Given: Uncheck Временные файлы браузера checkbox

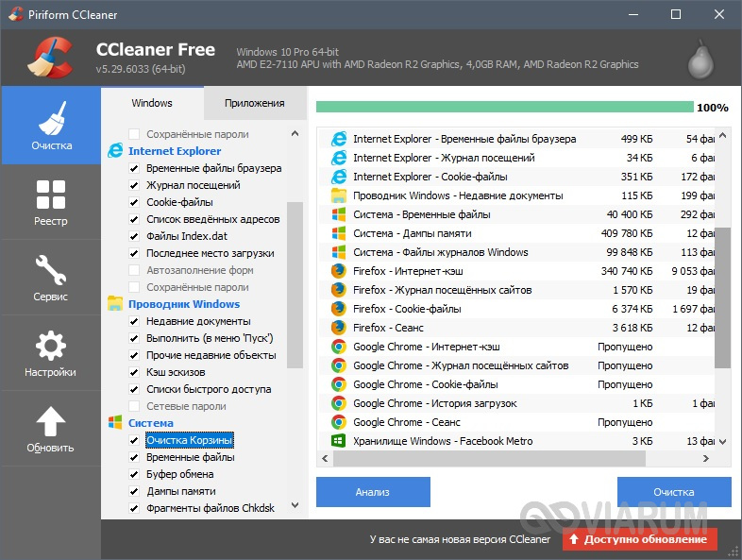Looking at the screenshot, I should [134, 168].
